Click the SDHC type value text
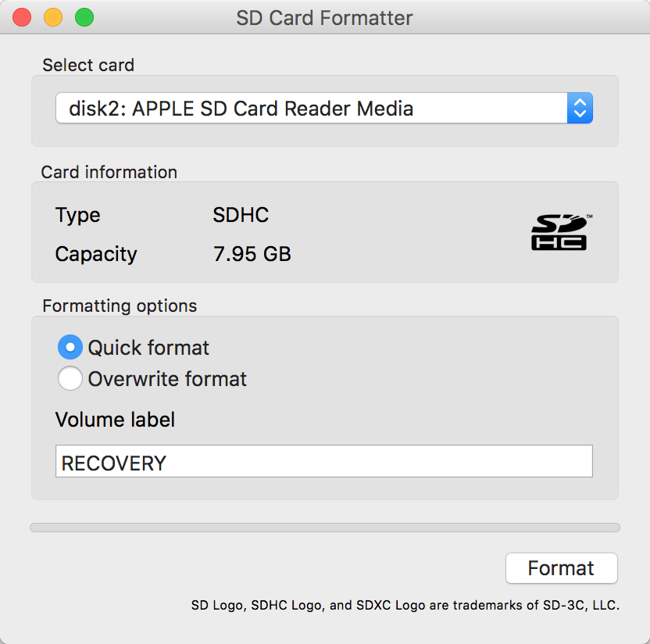This screenshot has width=650, height=644. 241,215
